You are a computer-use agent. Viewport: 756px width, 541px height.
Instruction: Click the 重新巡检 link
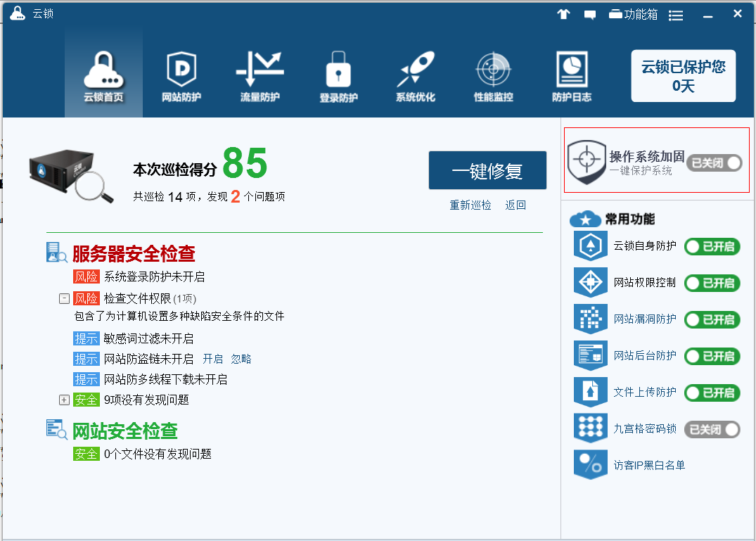point(470,205)
